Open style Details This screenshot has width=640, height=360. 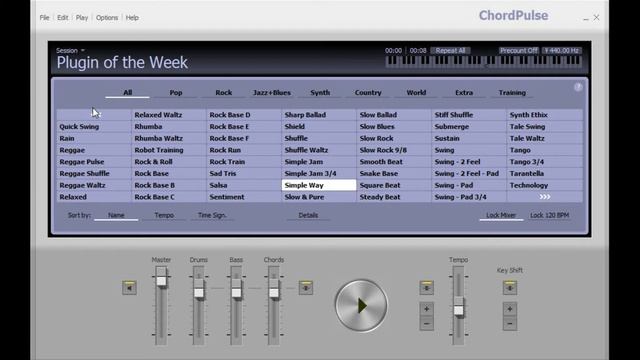308,215
